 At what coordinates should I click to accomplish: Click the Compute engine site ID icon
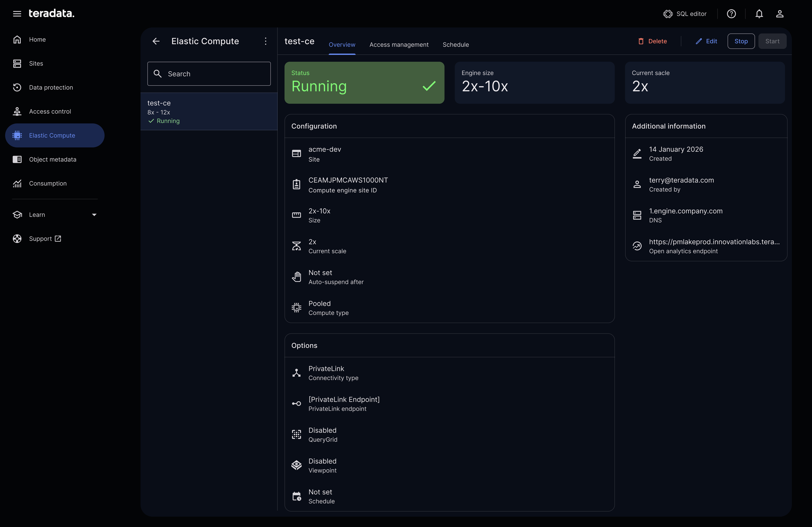pyautogui.click(x=297, y=184)
